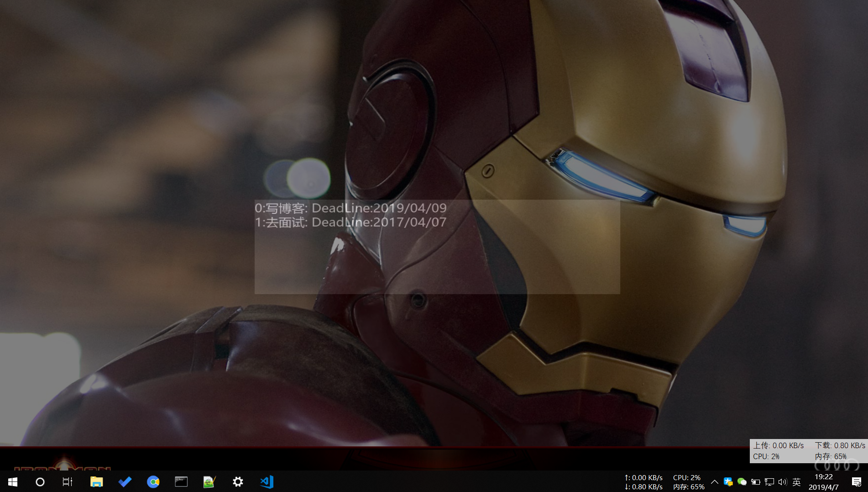The image size is (868, 492).
Task: Click taskbar CPU 2% memory readout
Action: (689, 482)
